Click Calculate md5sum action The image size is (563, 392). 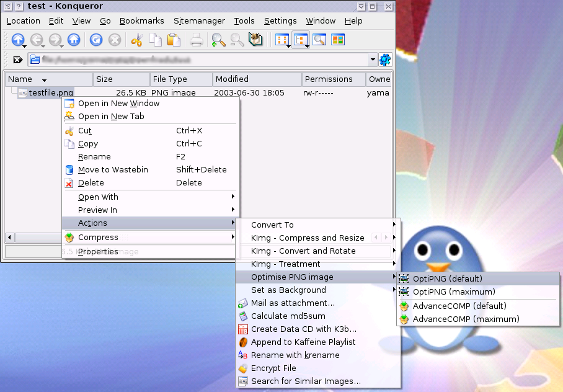[317, 316]
